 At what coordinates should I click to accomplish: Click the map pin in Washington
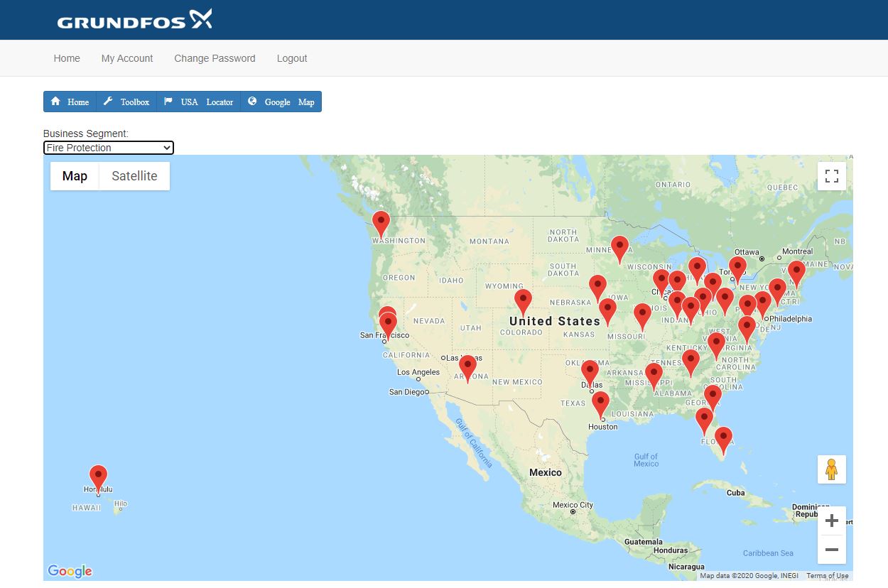point(381,224)
